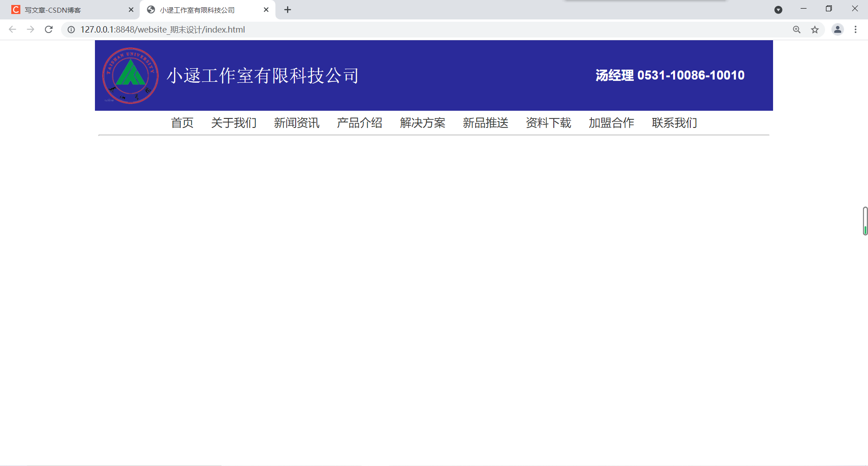Select the 小逯工作室有限科技公司 tab

pyautogui.click(x=197, y=9)
